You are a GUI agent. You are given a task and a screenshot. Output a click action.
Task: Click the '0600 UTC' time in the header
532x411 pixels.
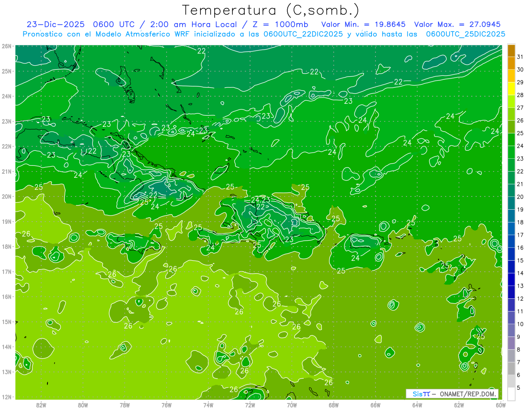pos(113,24)
